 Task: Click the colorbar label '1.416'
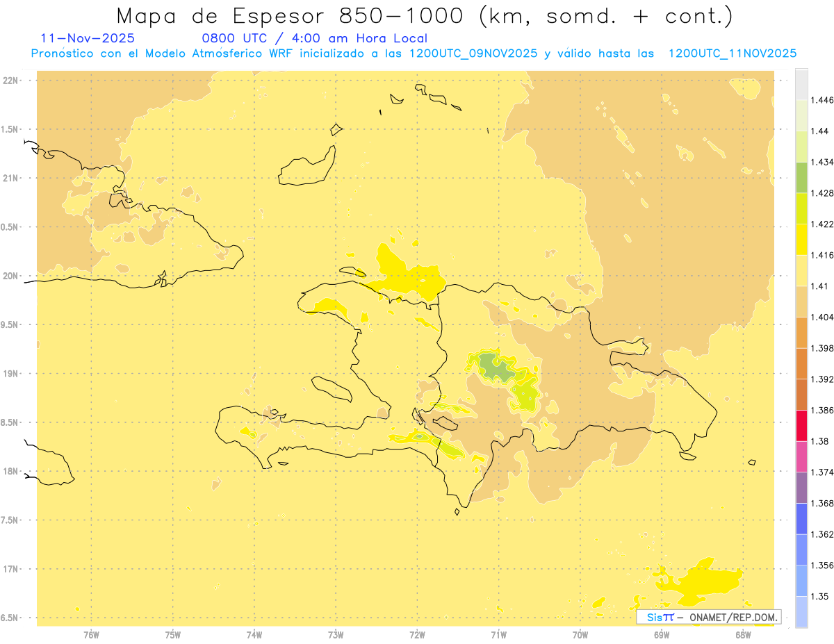click(x=823, y=255)
